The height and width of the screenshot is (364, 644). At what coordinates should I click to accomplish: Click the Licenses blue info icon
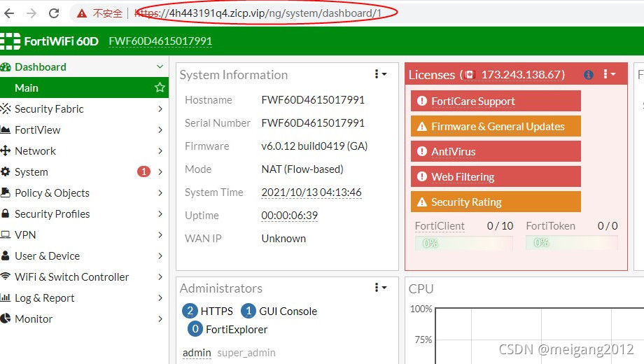coord(588,74)
